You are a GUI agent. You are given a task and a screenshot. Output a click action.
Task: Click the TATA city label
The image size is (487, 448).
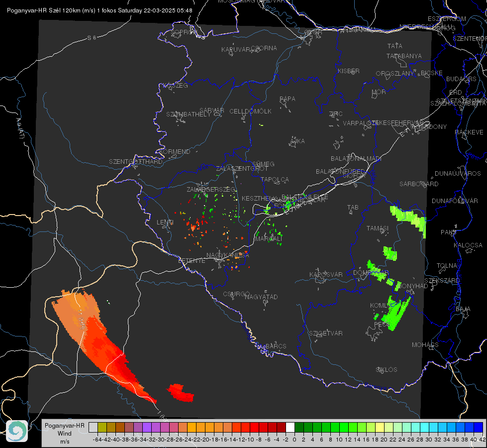(x=395, y=46)
